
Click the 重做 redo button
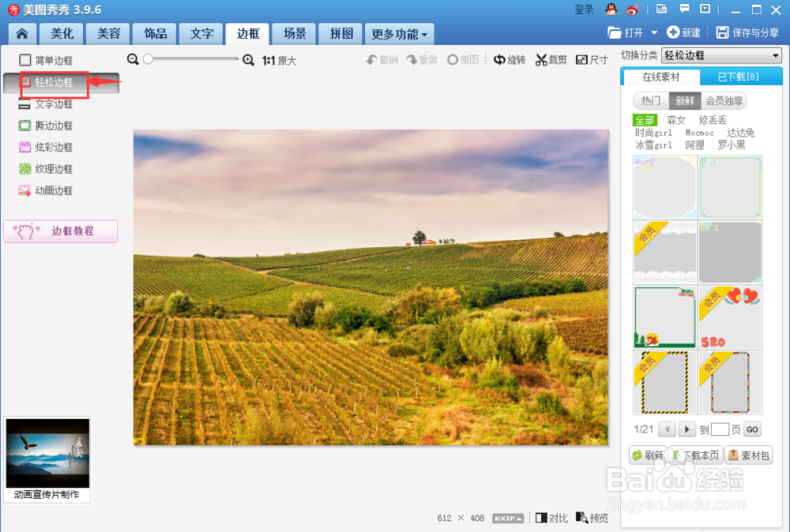tap(422, 60)
